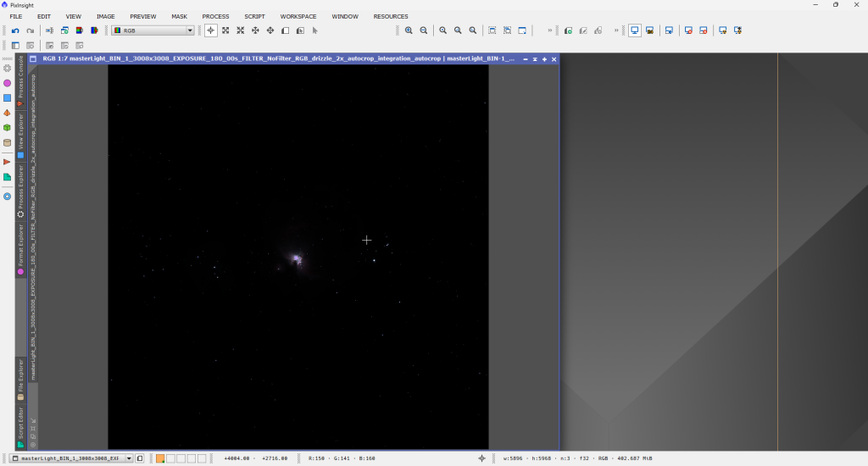Click the nebula in the image

(296, 257)
